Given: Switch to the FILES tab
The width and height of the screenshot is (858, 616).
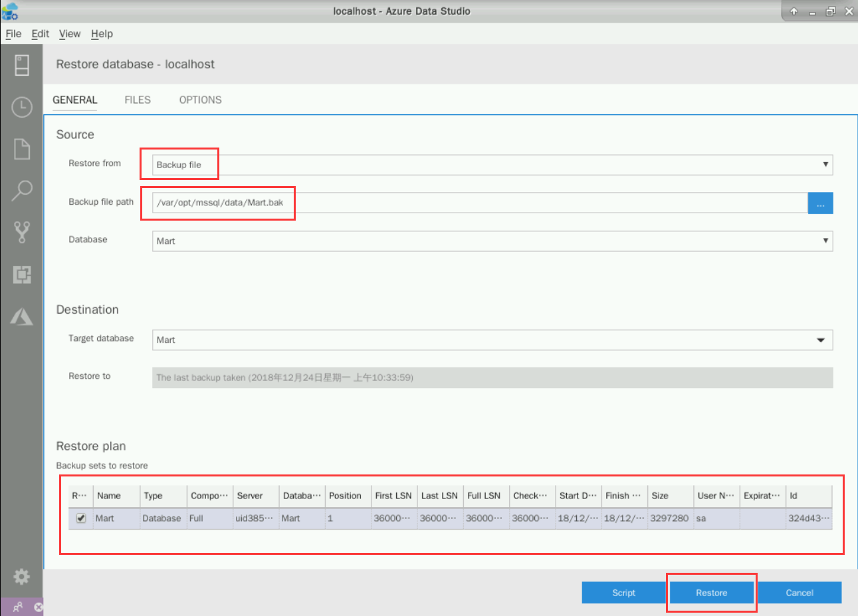Looking at the screenshot, I should [x=138, y=100].
